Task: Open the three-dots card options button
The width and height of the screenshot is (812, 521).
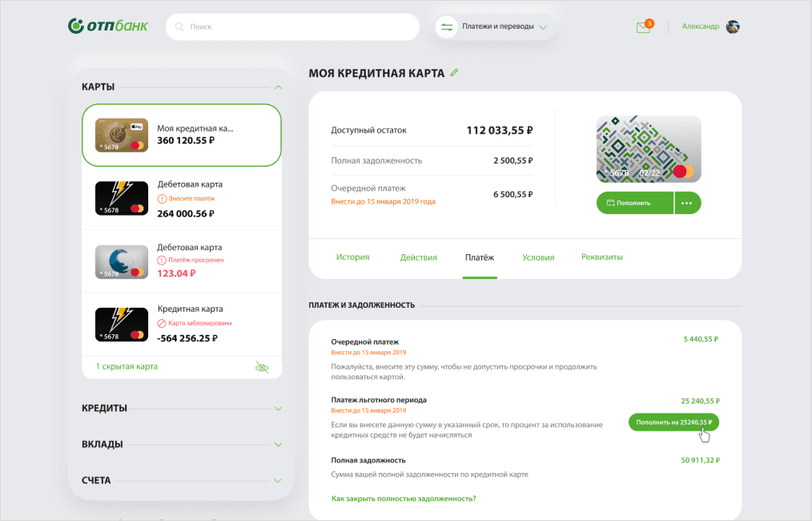Action: [x=688, y=203]
